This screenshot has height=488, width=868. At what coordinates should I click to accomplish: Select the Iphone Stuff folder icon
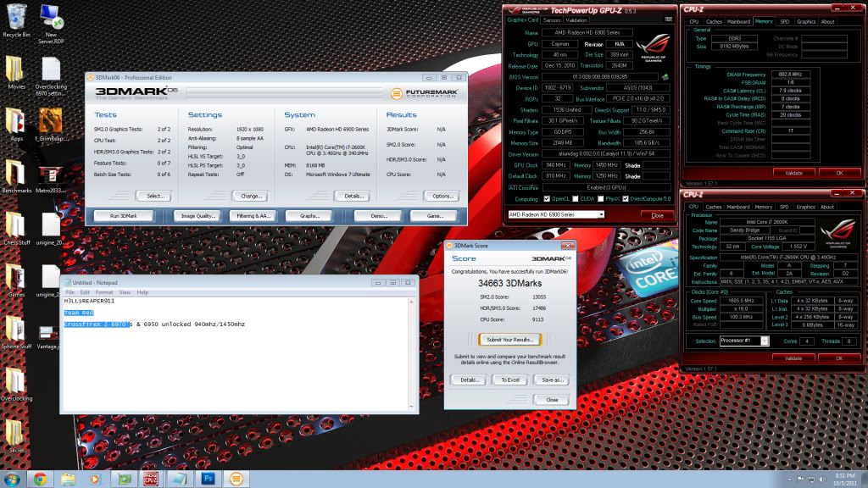(16, 332)
